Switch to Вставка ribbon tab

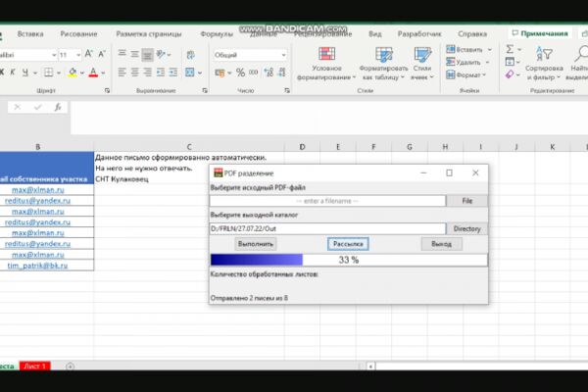click(30, 34)
